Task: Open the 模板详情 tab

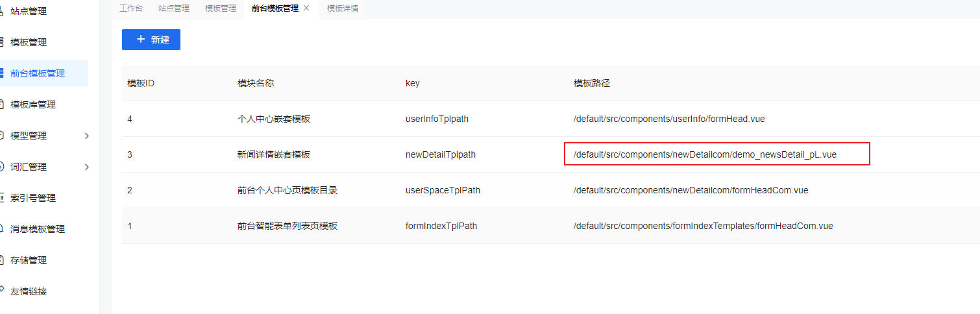Action: [x=343, y=8]
